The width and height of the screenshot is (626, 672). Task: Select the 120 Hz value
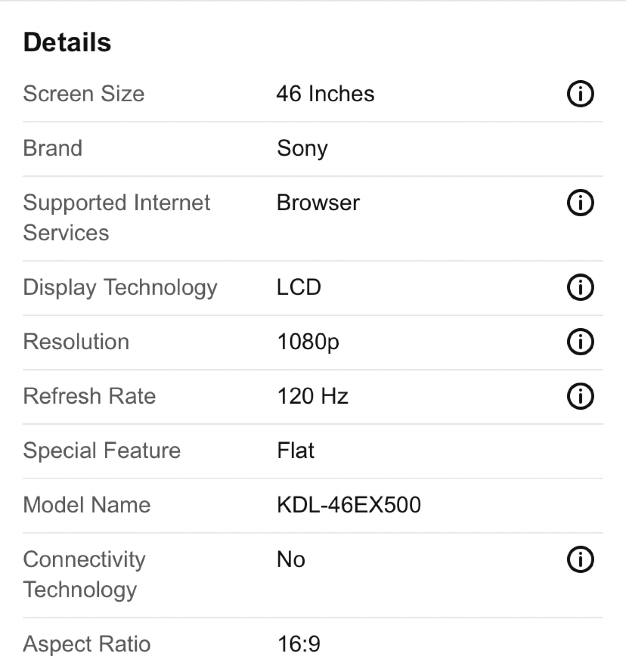pos(313,396)
